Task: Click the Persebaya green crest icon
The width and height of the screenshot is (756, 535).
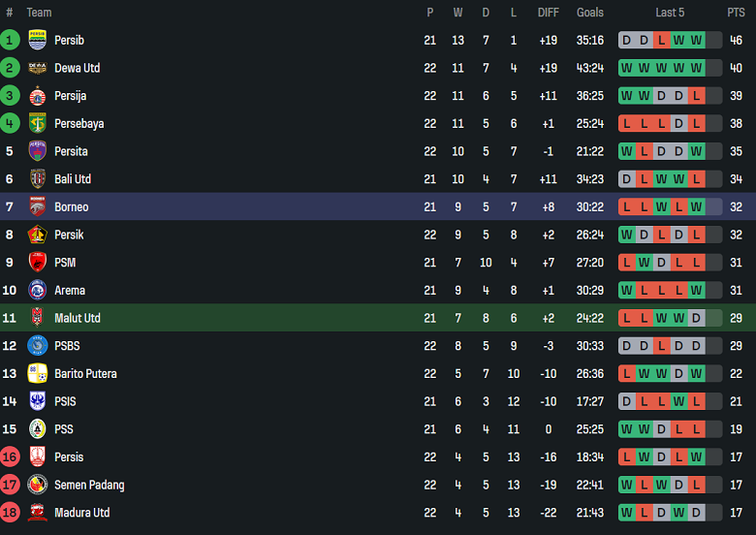Action: click(38, 123)
